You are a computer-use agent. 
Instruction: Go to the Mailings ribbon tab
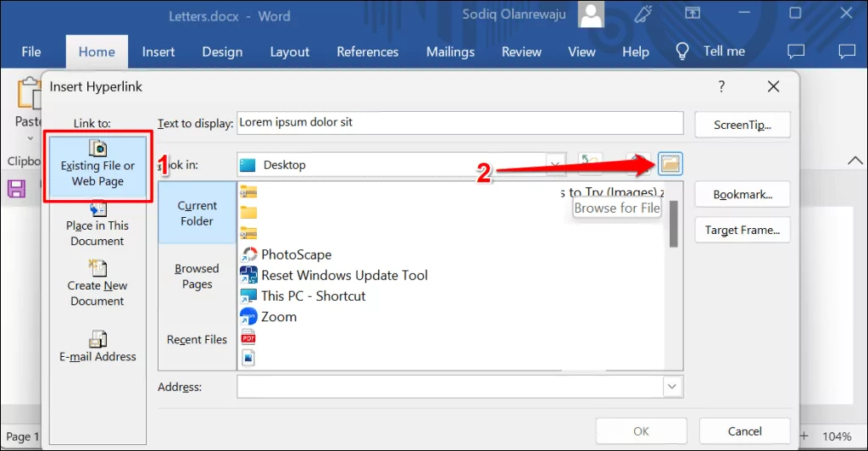point(450,52)
